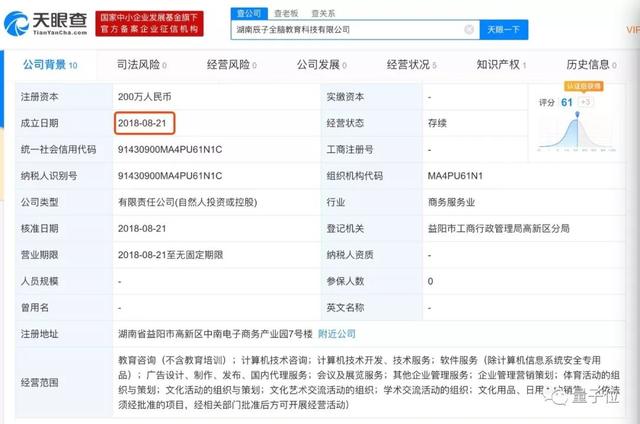
Task: Select the 营业期限 value text
Action: coord(170,255)
